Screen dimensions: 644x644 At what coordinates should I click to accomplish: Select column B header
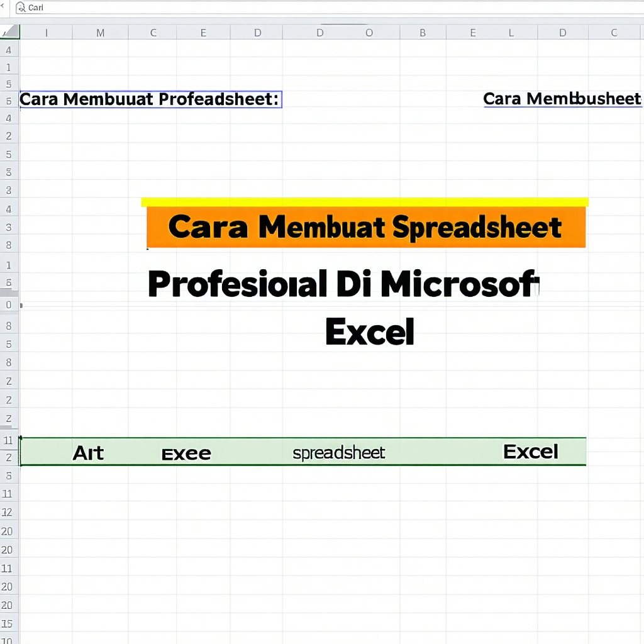(x=423, y=33)
